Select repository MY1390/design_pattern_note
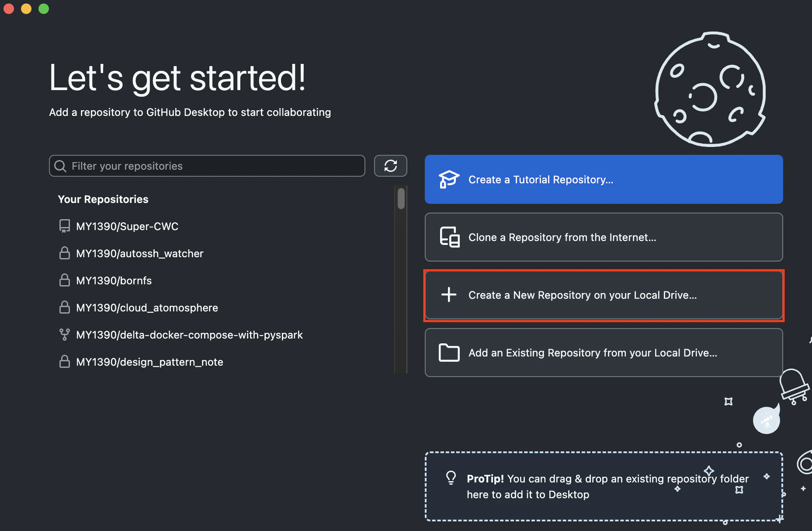Viewport: 812px width, 531px height. click(x=222, y=362)
